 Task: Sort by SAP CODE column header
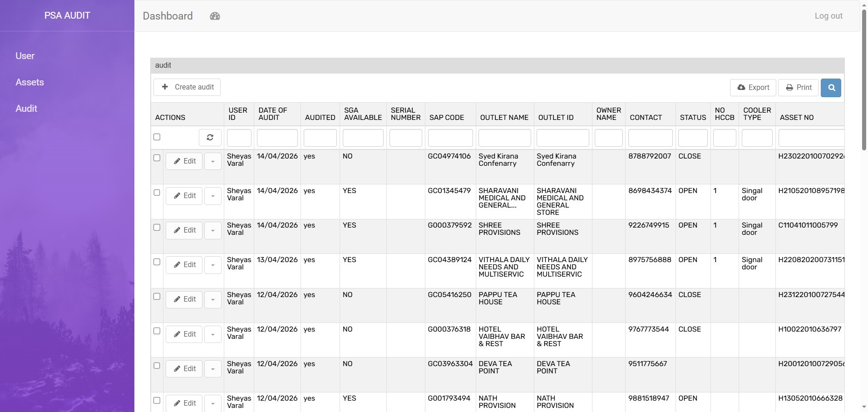click(447, 118)
